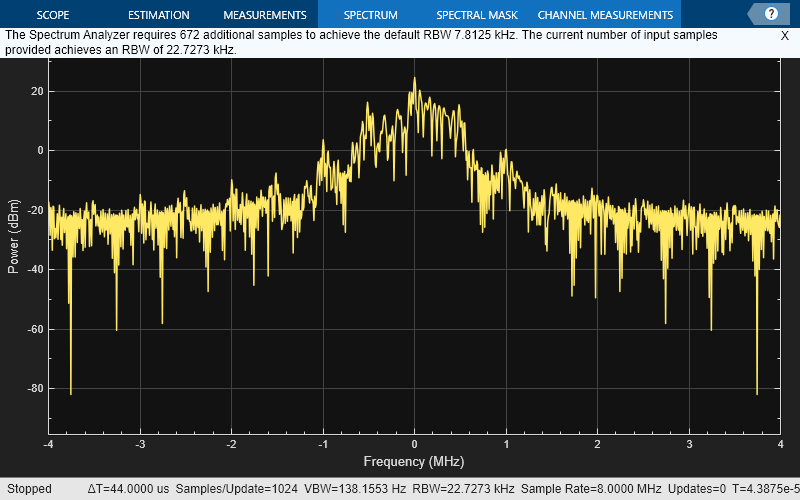Click the ΔT=44.0000 us status entry
Image resolution: width=800 pixels, height=500 pixels.
(x=128, y=489)
